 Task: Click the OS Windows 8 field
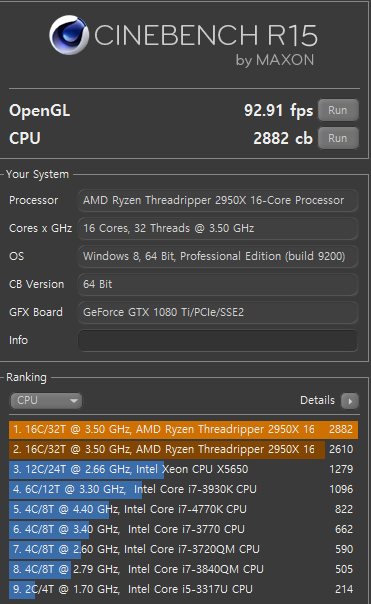click(x=218, y=257)
